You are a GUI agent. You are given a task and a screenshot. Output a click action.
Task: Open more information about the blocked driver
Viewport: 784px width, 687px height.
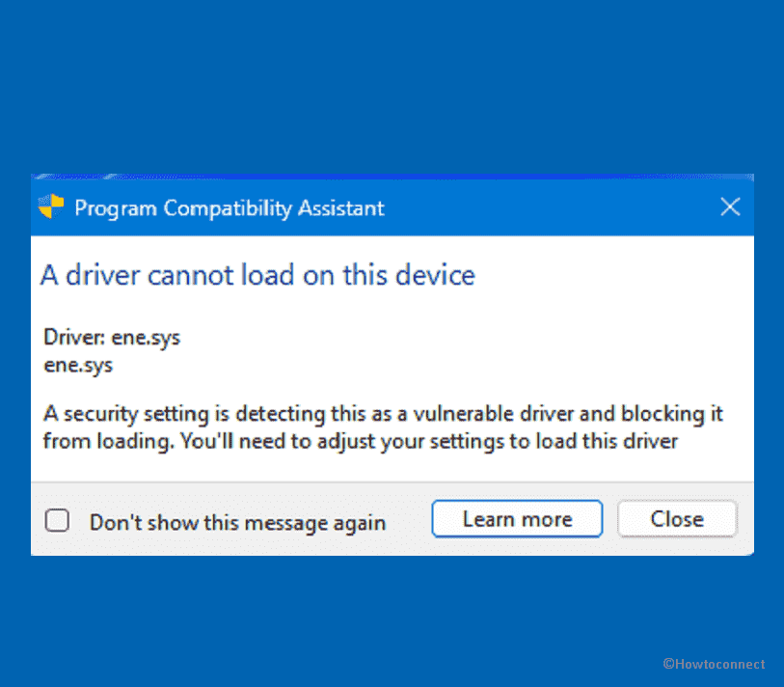tap(517, 518)
